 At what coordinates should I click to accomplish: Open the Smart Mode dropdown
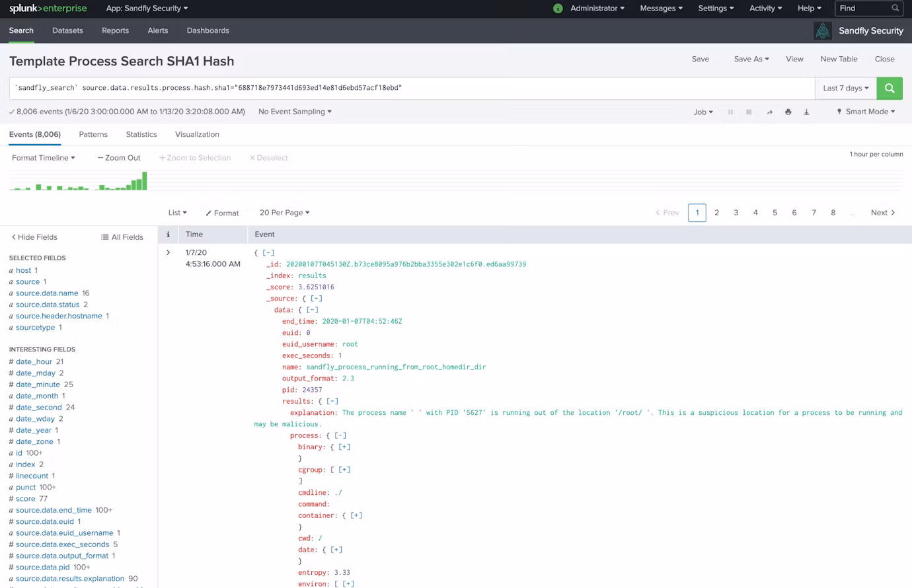[x=866, y=112]
